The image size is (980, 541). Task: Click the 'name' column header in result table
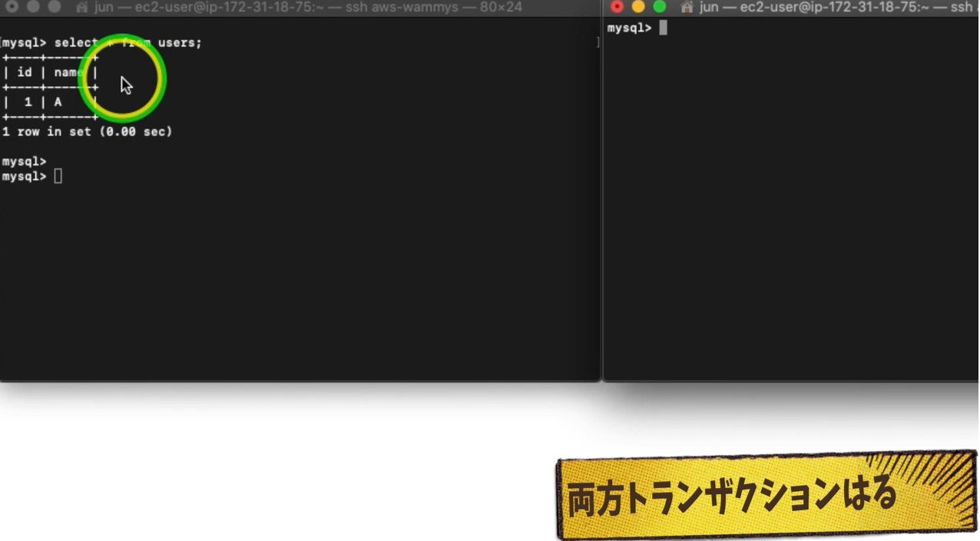(x=68, y=72)
